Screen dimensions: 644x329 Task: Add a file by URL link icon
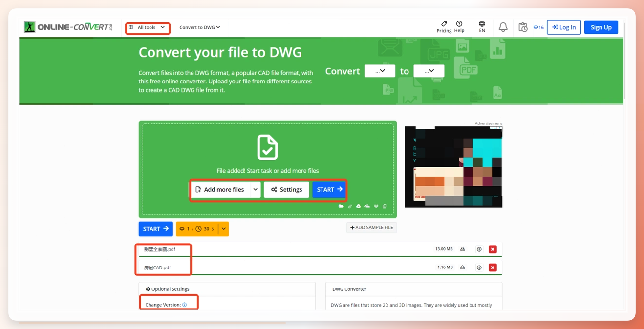tap(350, 206)
